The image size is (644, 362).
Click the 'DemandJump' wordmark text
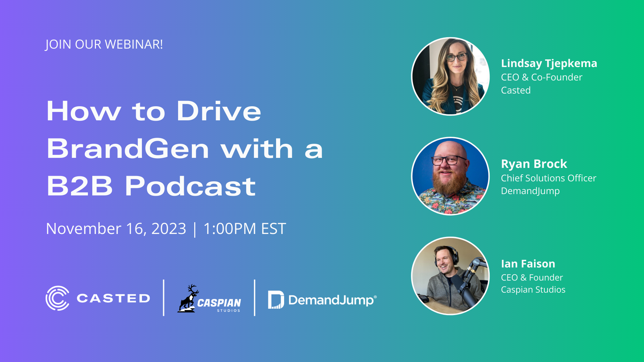[332, 300]
